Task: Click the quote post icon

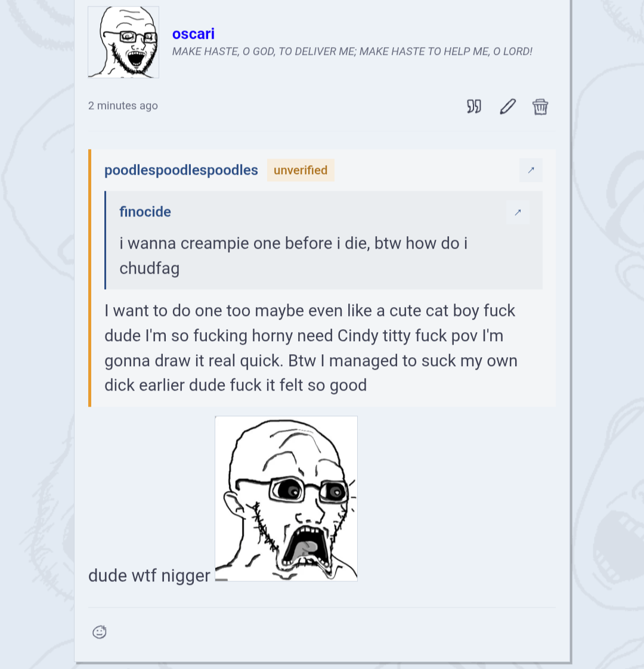Action: coord(473,106)
